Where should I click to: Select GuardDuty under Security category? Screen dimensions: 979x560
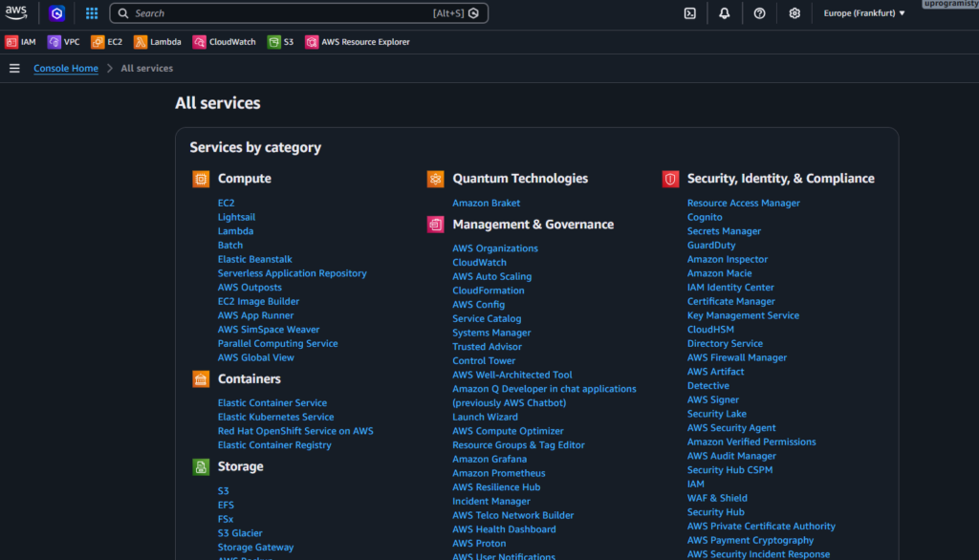(x=711, y=245)
